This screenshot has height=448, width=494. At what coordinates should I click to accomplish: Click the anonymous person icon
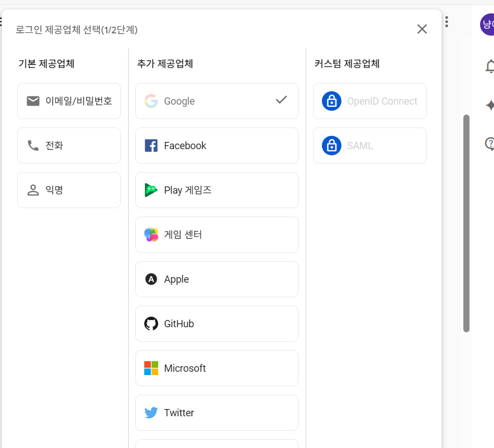pyautogui.click(x=33, y=190)
